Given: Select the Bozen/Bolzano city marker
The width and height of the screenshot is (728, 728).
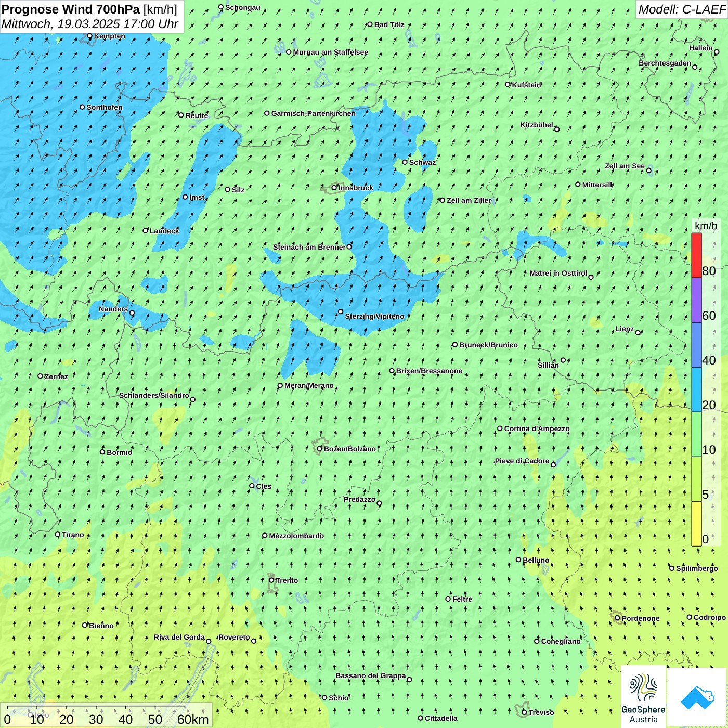Looking at the screenshot, I should click(x=320, y=449).
